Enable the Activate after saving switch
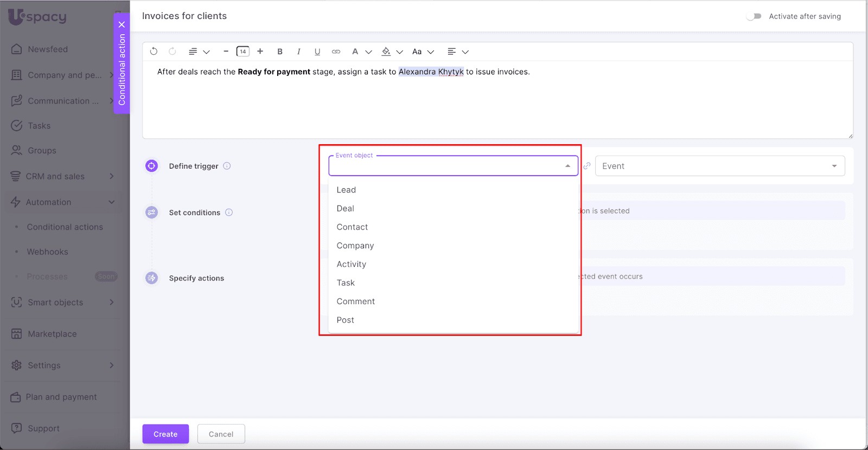The height and width of the screenshot is (450, 868). [754, 16]
